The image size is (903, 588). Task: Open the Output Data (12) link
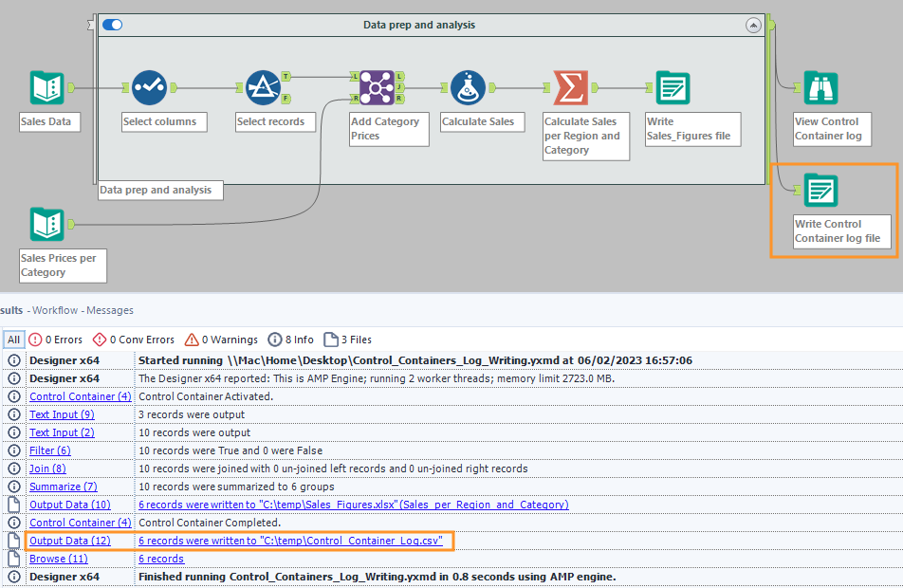[70, 541]
